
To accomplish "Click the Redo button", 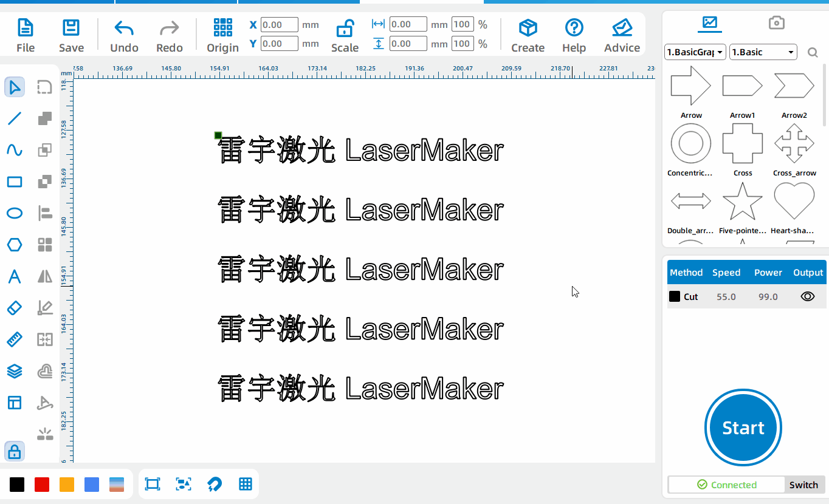I will [169, 35].
